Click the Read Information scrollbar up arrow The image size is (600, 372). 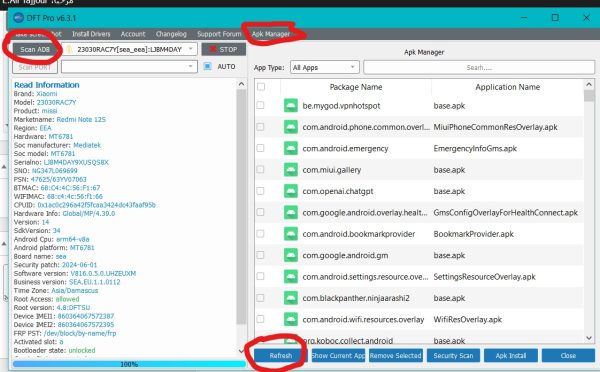coord(241,84)
